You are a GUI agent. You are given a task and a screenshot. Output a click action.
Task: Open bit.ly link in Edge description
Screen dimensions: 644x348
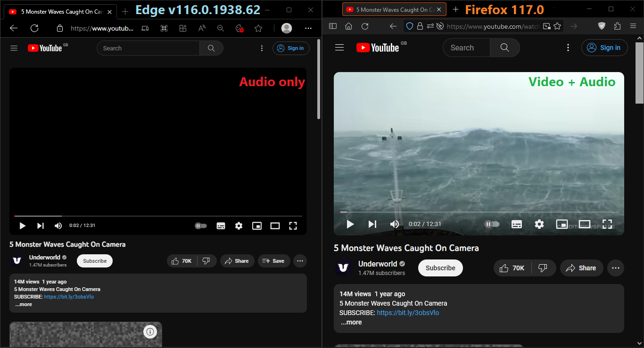(69, 297)
